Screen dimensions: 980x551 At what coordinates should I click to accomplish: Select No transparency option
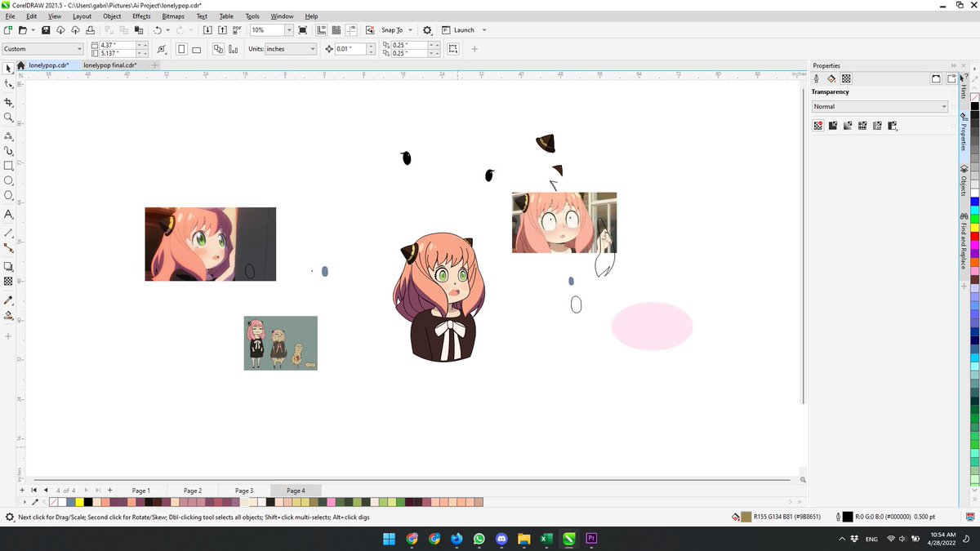pos(818,126)
